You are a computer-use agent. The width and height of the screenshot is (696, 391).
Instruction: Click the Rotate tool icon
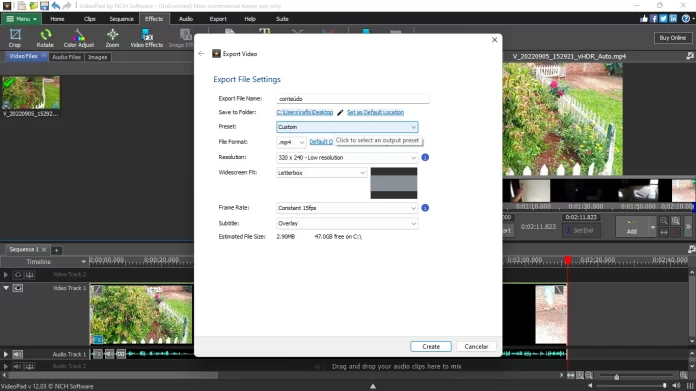tap(45, 38)
